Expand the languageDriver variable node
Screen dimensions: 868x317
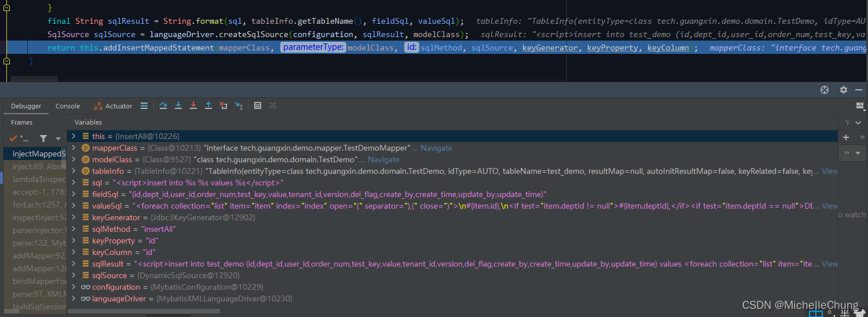coord(74,298)
